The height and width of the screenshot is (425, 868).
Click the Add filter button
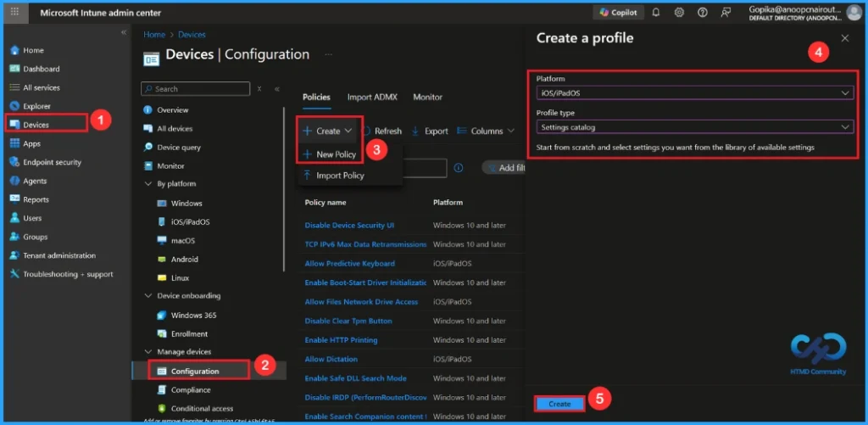point(505,168)
